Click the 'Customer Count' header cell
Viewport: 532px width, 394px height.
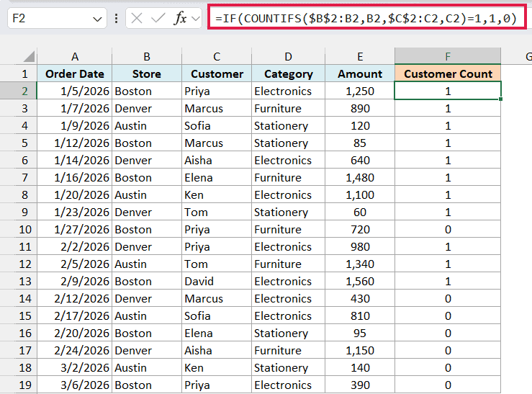448,73
